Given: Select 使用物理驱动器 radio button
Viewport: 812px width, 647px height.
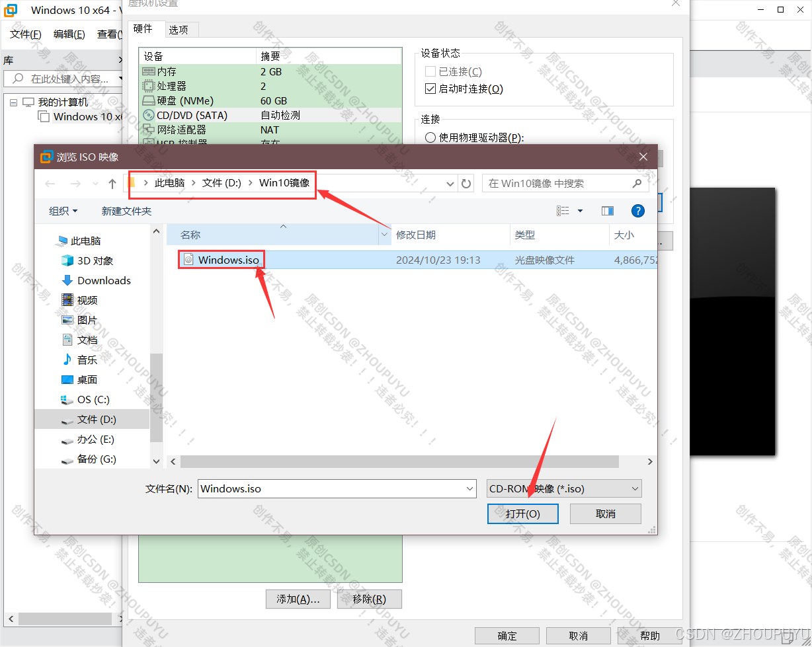Looking at the screenshot, I should point(430,137).
